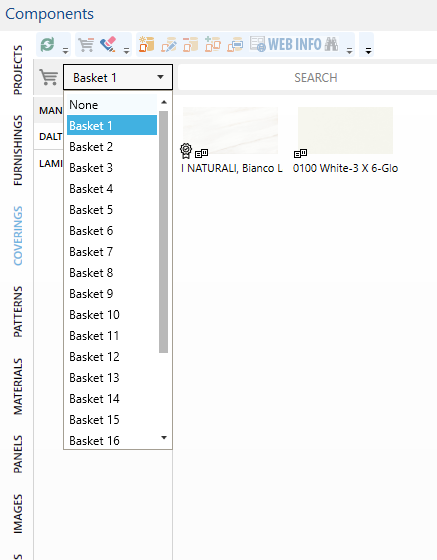Select the 0100 White-3 X 6 tile swatch
The width and height of the screenshot is (437, 560).
[x=345, y=130]
